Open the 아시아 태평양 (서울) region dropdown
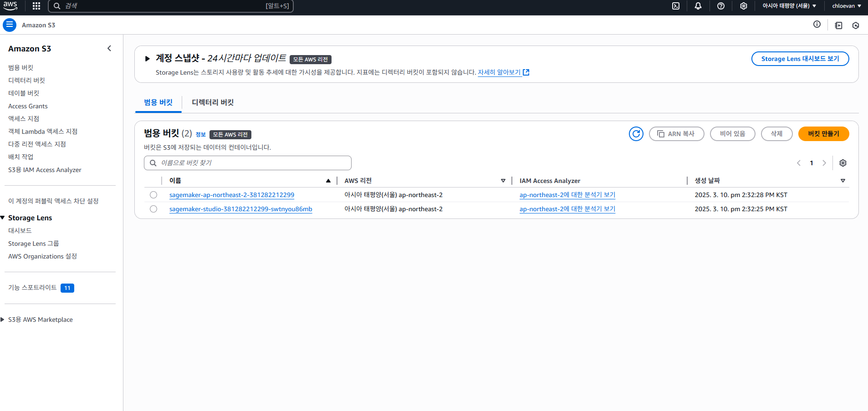Image resolution: width=868 pixels, height=411 pixels. [789, 6]
